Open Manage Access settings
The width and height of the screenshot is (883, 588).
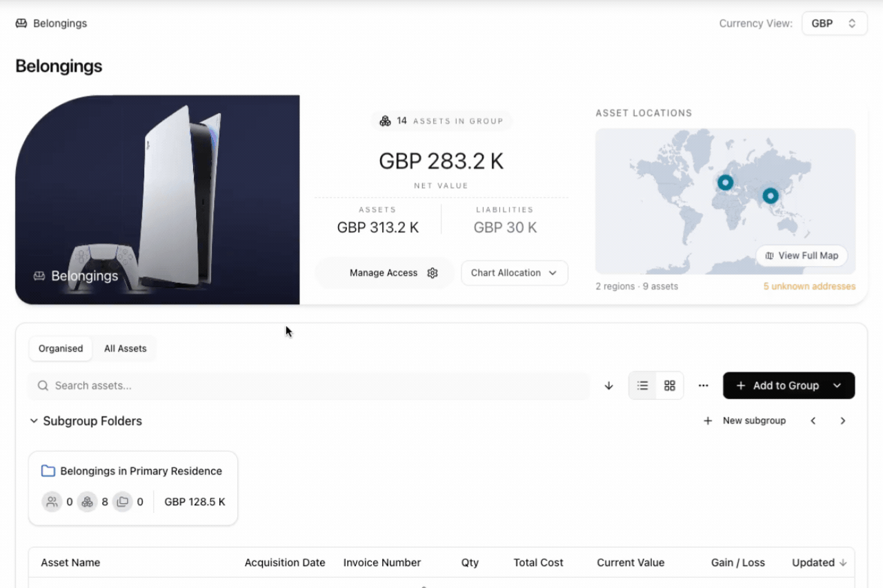[384, 273]
